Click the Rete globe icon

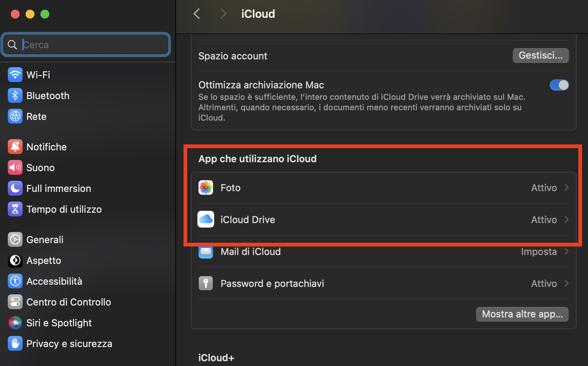15,116
